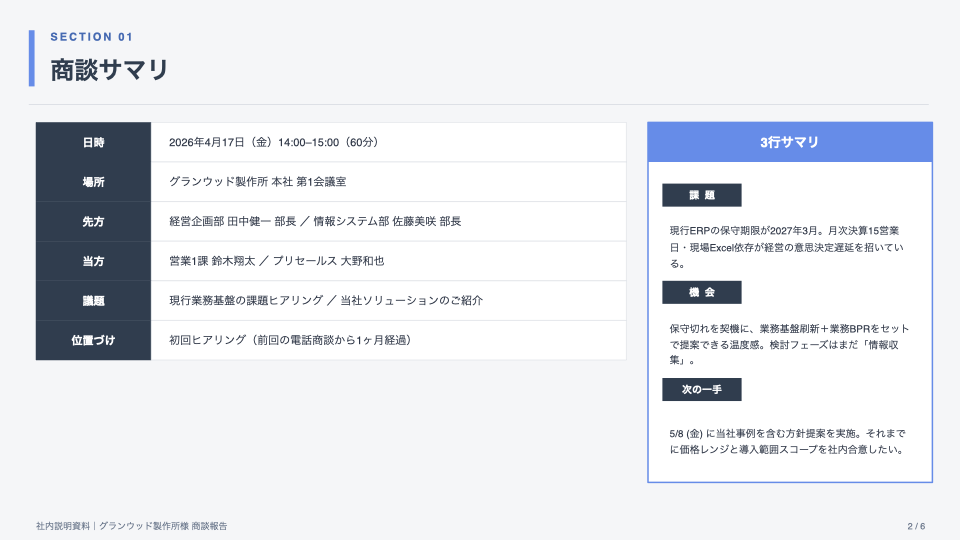
Task: Click the 課題 label badge
Action: point(702,195)
